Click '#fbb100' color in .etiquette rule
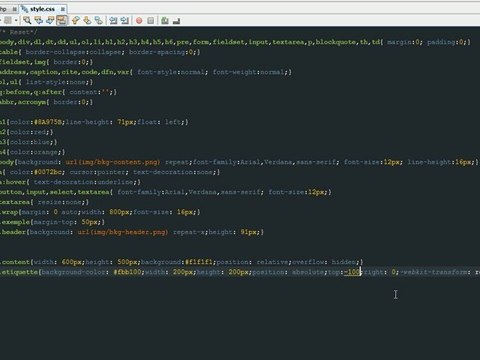Screen dimensions: 480x360 tap(128, 272)
